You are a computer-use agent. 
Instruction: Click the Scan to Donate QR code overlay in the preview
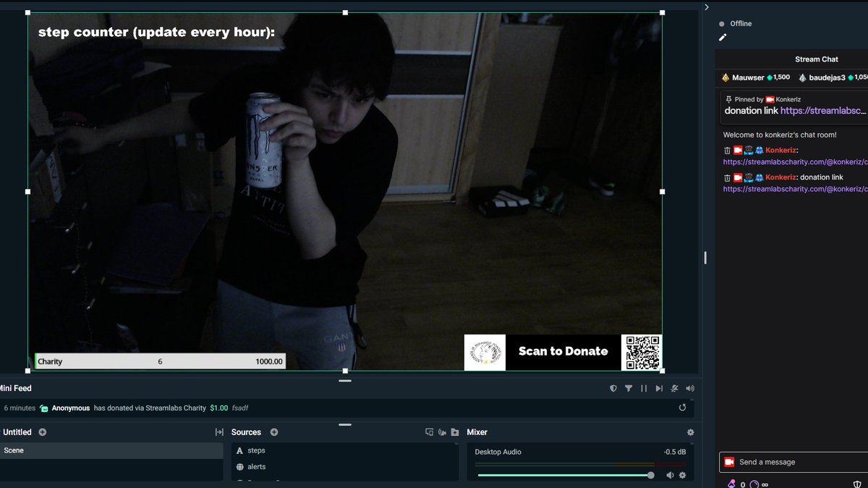click(643, 353)
